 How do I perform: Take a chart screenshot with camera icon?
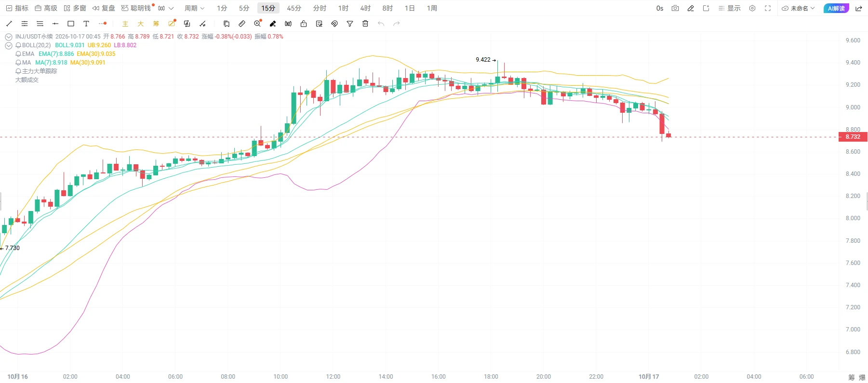pyautogui.click(x=675, y=8)
